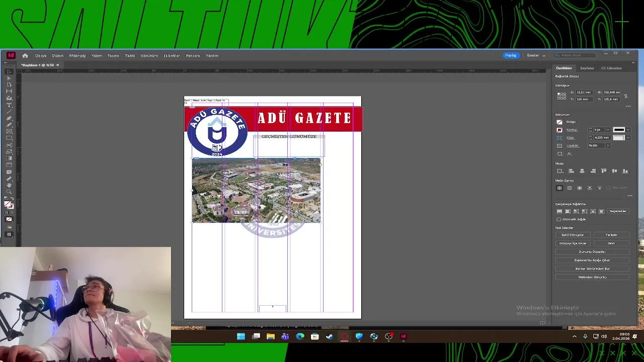Image resolution: width=644 pixels, height=362 pixels.
Task: Click the Seçenekler button
Action: point(618,211)
